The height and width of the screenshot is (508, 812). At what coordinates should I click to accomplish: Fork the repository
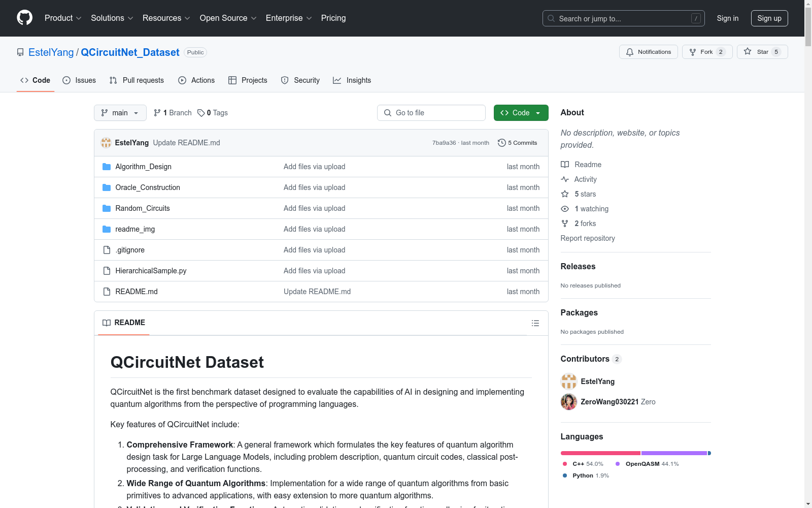pyautogui.click(x=707, y=52)
